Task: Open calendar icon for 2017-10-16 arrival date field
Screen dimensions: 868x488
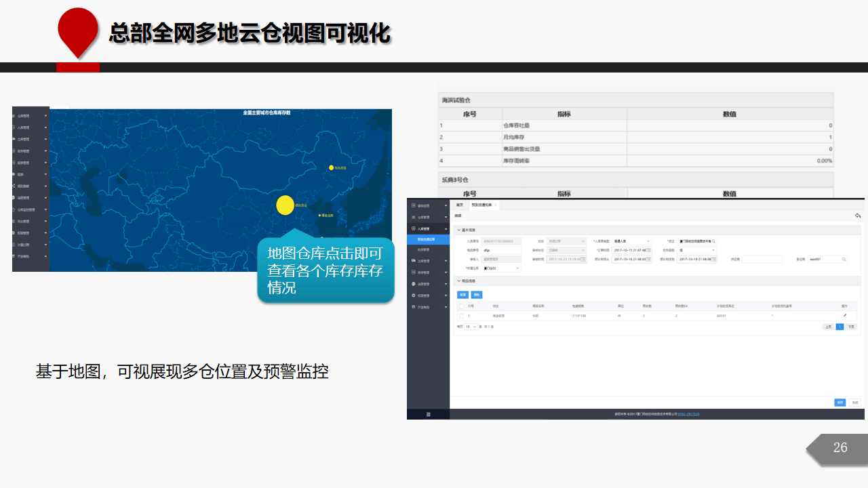Action: [x=648, y=259]
